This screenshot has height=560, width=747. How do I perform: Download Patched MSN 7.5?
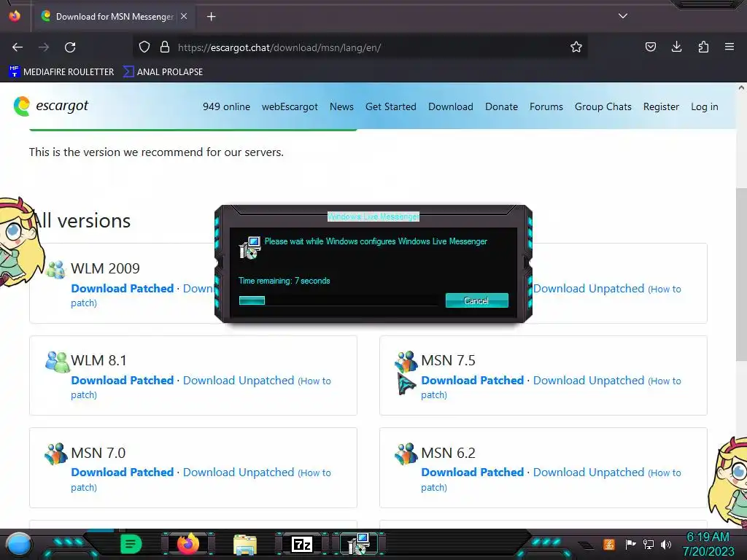tap(473, 381)
